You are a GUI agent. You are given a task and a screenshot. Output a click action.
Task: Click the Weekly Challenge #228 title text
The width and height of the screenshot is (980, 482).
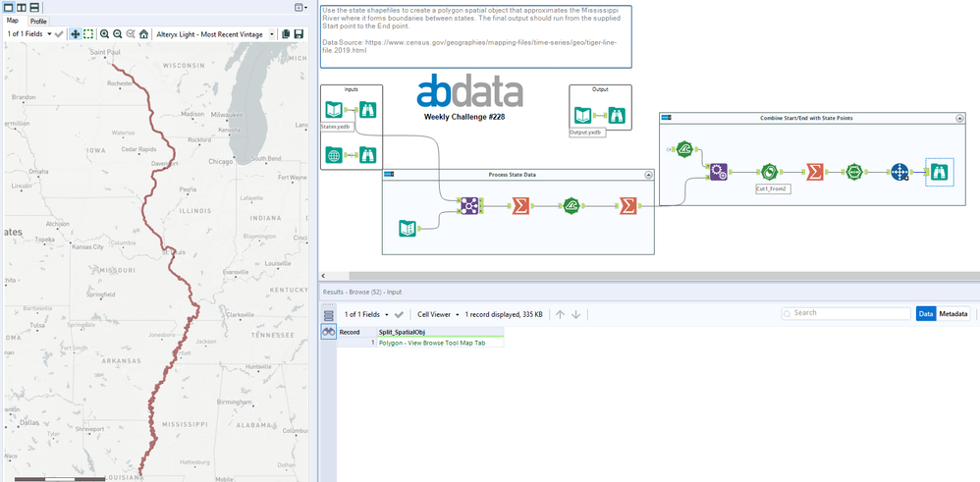coord(463,117)
